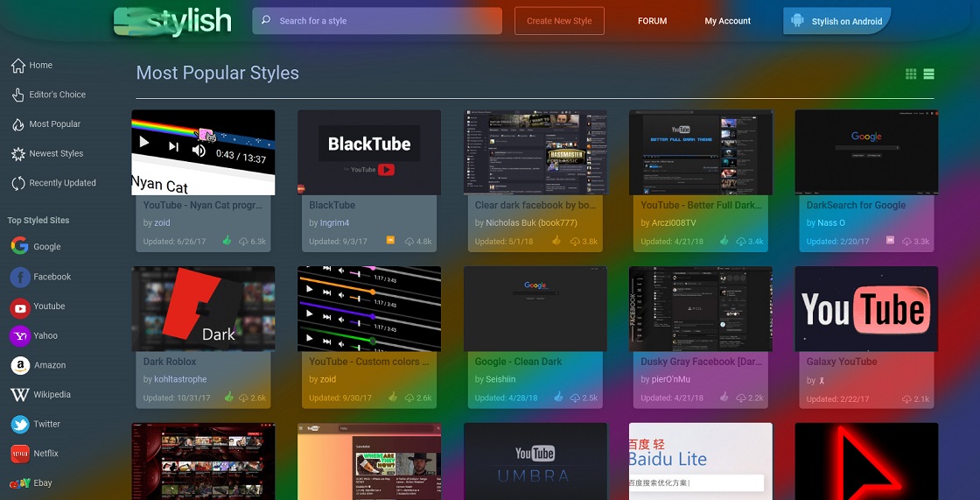Open DarkSearch for Google thumbnail
Image resolution: width=980 pixels, height=500 pixels.
[x=866, y=152]
